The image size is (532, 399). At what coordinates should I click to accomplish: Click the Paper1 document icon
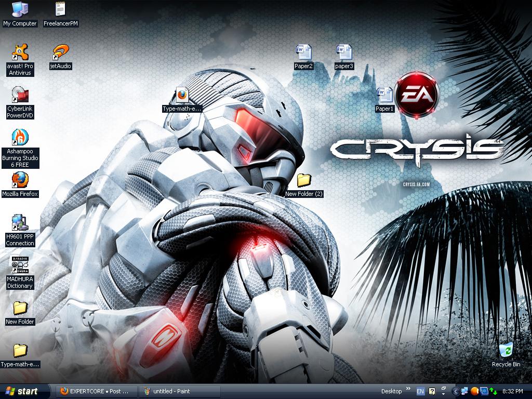384,95
